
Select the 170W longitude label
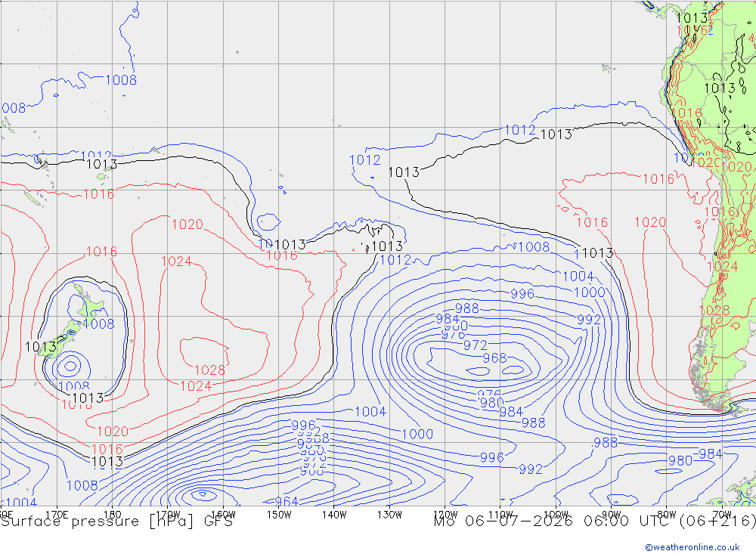point(168,515)
